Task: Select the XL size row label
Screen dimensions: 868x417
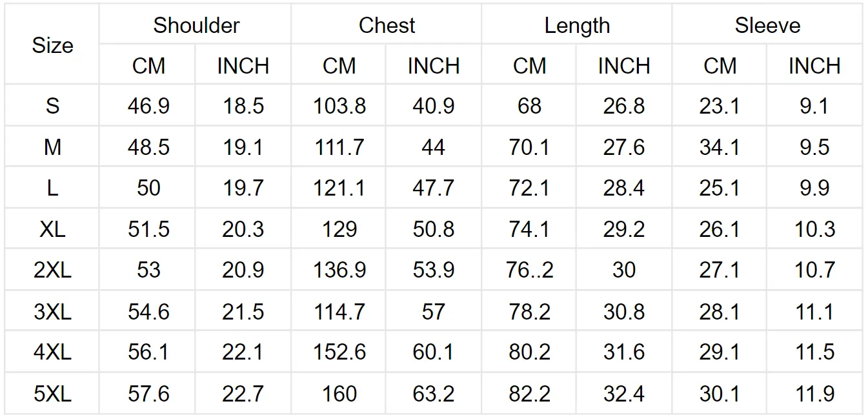Action: 52,229
